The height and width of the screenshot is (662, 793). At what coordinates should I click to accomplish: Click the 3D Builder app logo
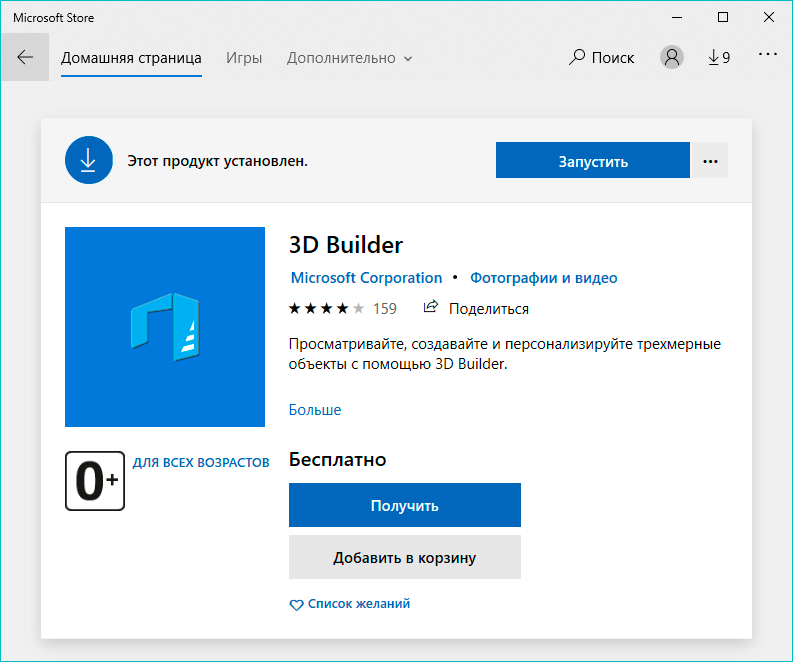tap(165, 327)
